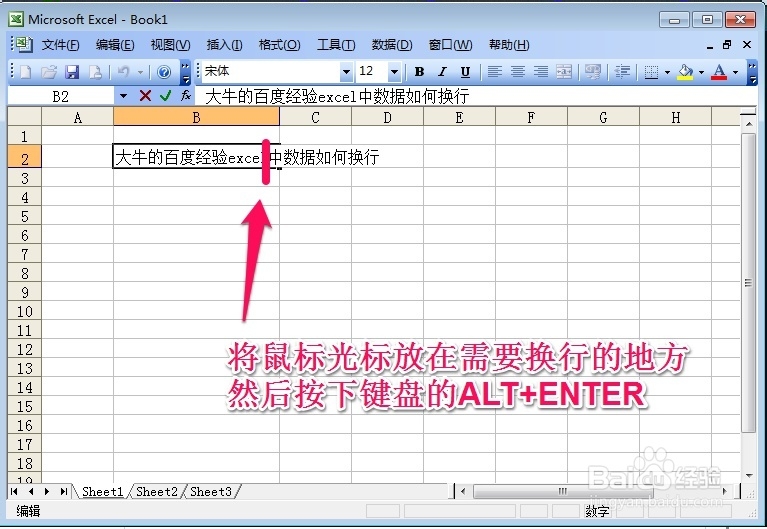Open the 格式(O) menu
767x529 pixels.
(x=279, y=45)
